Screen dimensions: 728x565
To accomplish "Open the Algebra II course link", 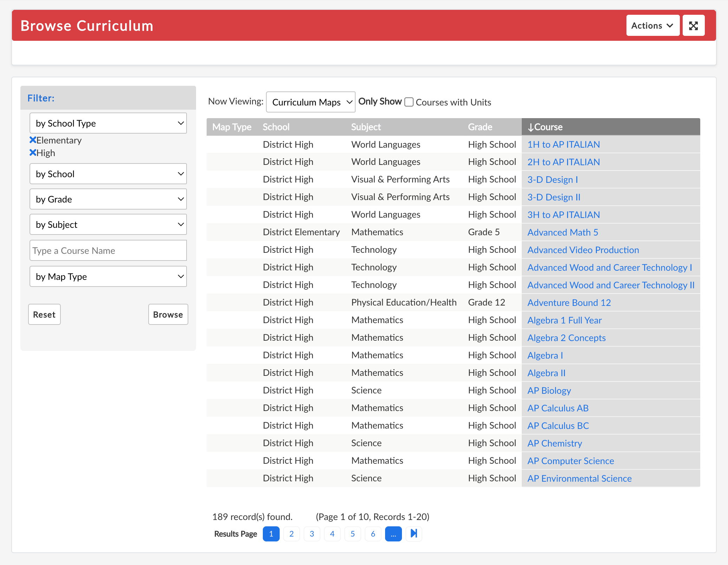I will (546, 373).
